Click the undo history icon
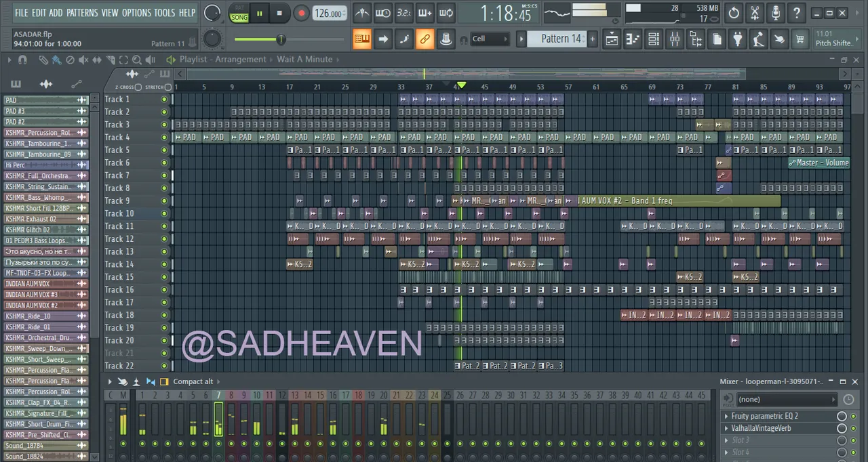The image size is (868, 462). tap(734, 13)
